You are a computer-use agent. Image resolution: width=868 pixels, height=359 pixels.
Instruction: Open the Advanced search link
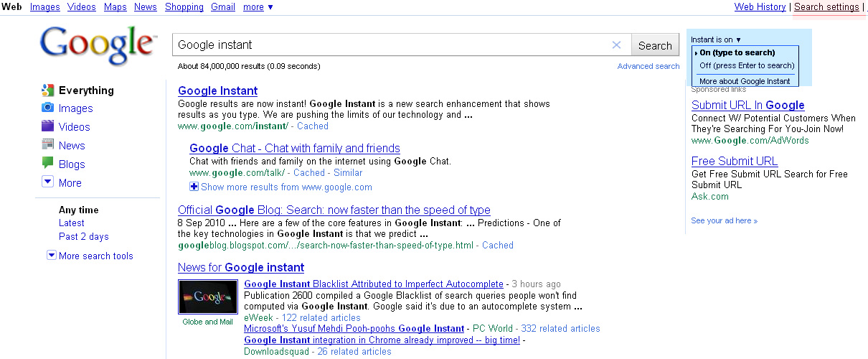pos(648,66)
